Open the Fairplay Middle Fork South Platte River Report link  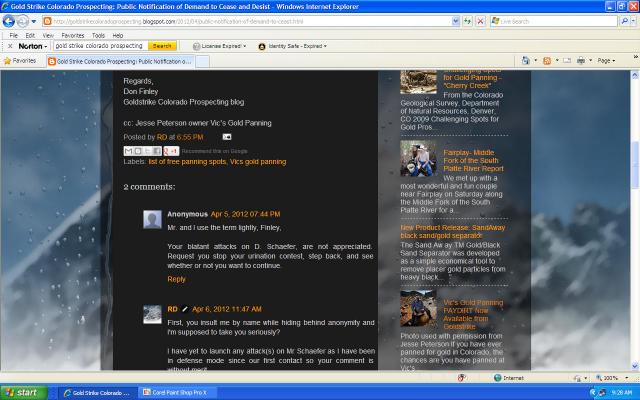click(x=473, y=160)
